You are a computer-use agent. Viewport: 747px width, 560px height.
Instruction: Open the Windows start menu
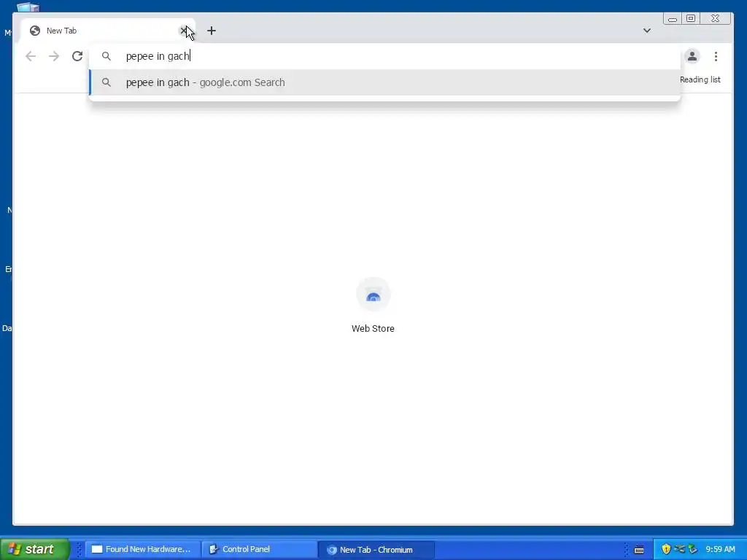(35, 549)
